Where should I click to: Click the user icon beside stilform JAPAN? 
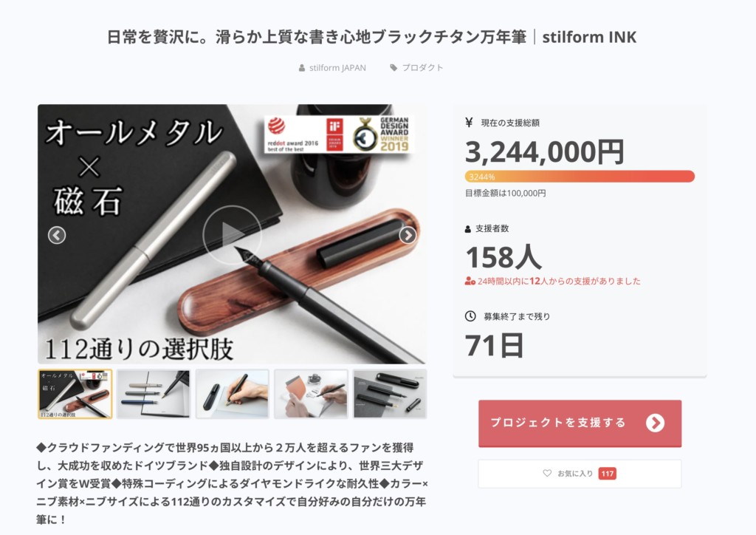point(302,68)
